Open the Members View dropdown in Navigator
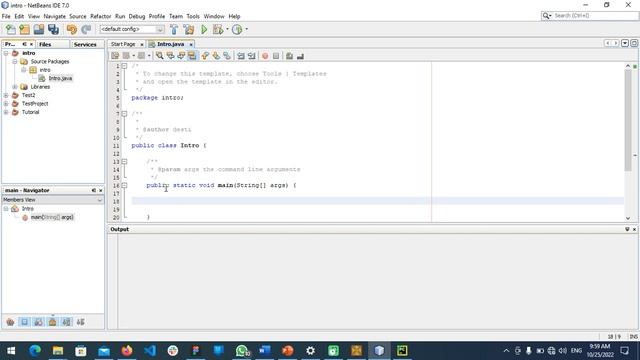 tap(53, 200)
